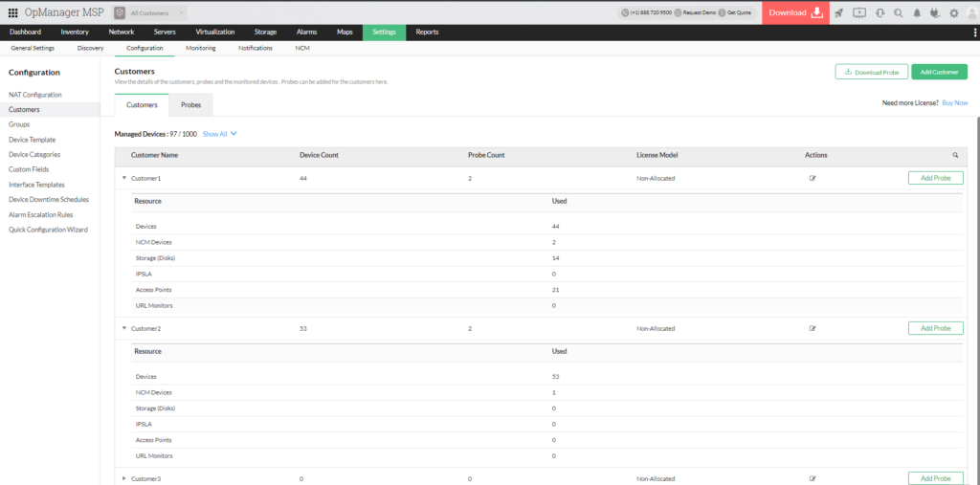Open the notifications bell icon
The width and height of the screenshot is (980, 485).
click(x=916, y=12)
